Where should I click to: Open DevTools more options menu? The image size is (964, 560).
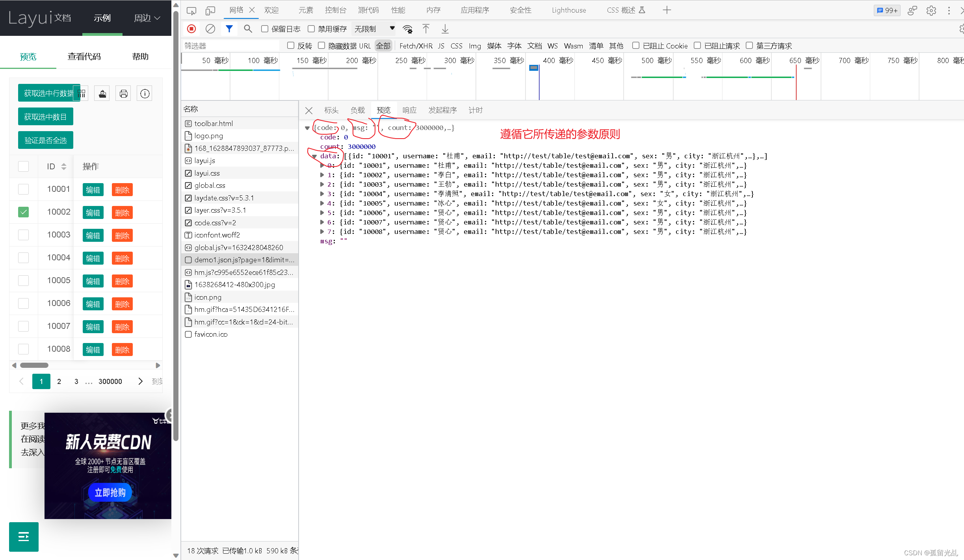[949, 11]
